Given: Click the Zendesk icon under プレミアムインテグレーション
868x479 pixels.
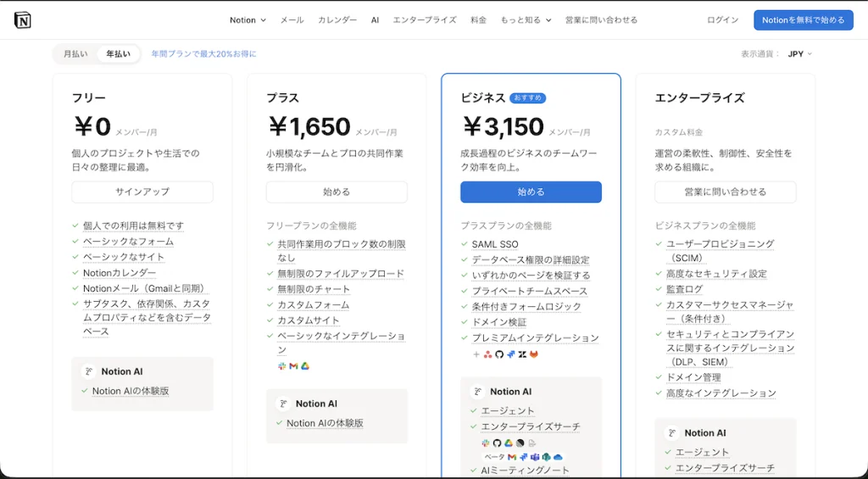Looking at the screenshot, I should 522,354.
